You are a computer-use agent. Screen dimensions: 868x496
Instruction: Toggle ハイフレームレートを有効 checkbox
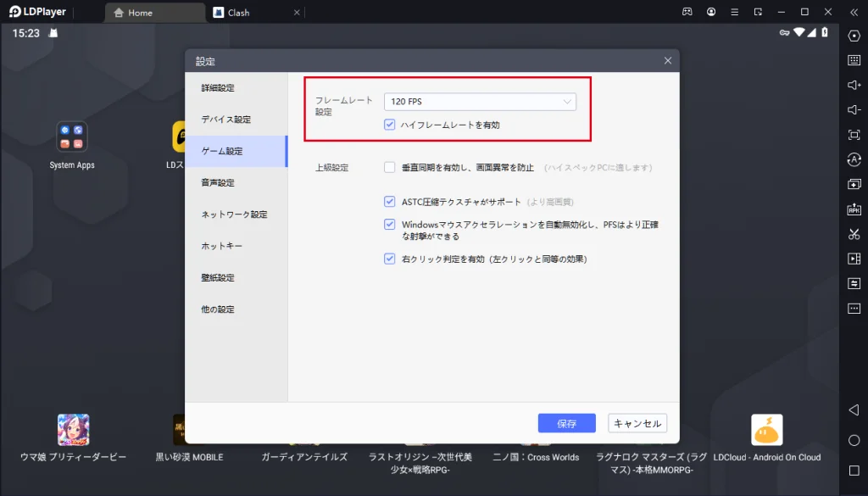[x=390, y=125]
